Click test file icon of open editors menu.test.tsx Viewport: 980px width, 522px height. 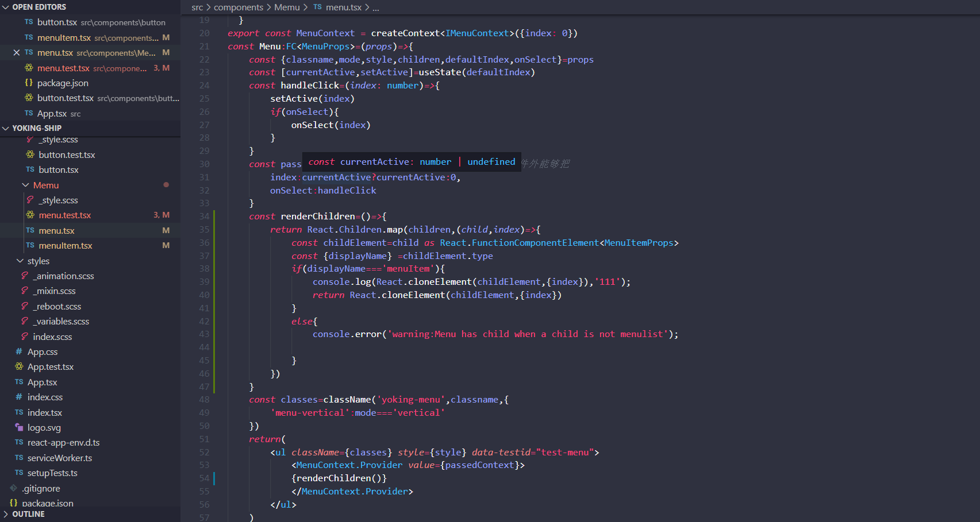29,68
